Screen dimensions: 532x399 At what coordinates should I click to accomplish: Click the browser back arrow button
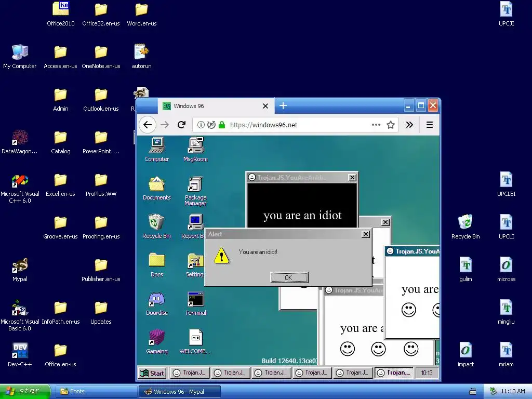click(x=148, y=125)
